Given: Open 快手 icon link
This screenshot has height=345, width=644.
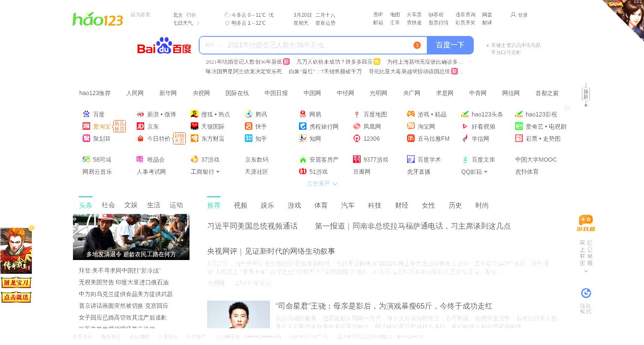Looking at the screenshot, I should (x=249, y=126).
